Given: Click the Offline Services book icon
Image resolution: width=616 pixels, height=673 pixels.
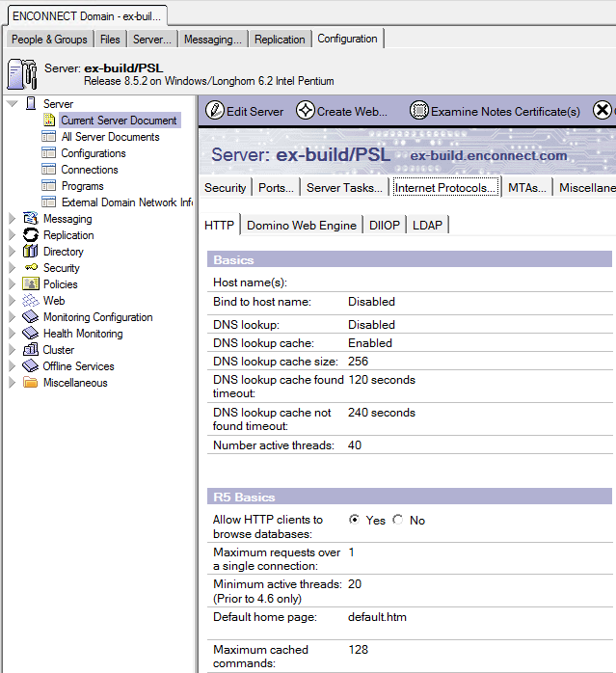Looking at the screenshot, I should (x=31, y=365).
